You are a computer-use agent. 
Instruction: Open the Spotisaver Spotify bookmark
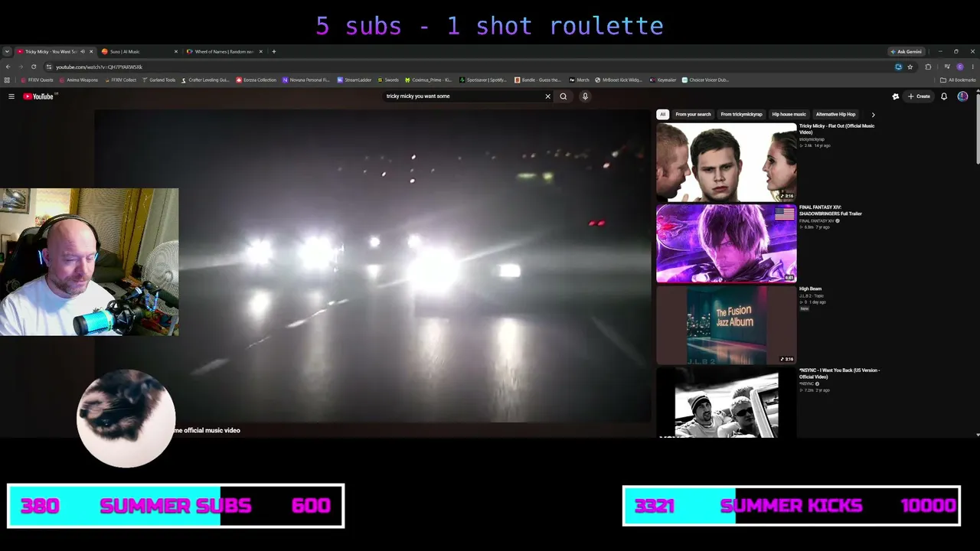tap(484, 80)
